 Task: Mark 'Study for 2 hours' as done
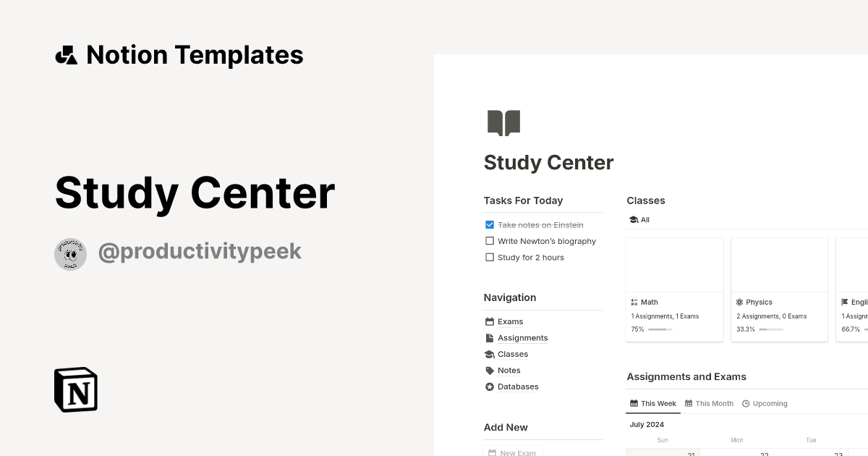[x=490, y=257]
